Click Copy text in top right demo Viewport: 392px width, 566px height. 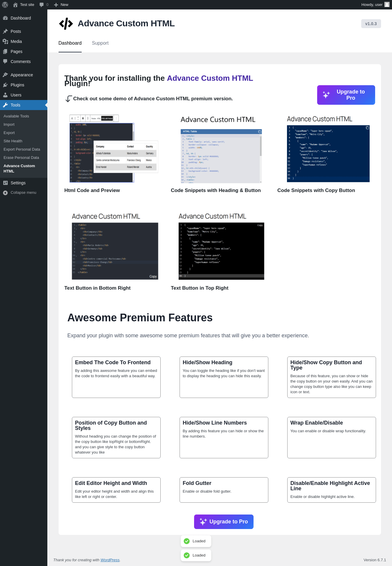tap(260, 225)
